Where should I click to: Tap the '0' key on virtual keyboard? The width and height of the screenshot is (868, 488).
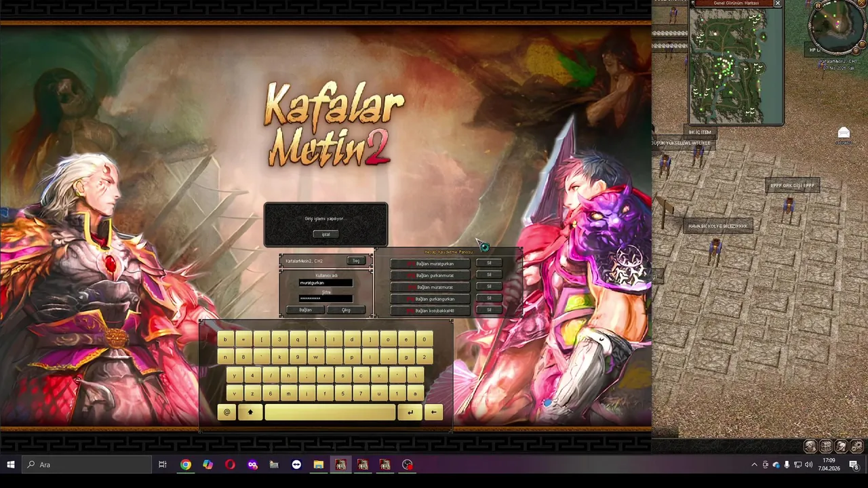(x=425, y=339)
